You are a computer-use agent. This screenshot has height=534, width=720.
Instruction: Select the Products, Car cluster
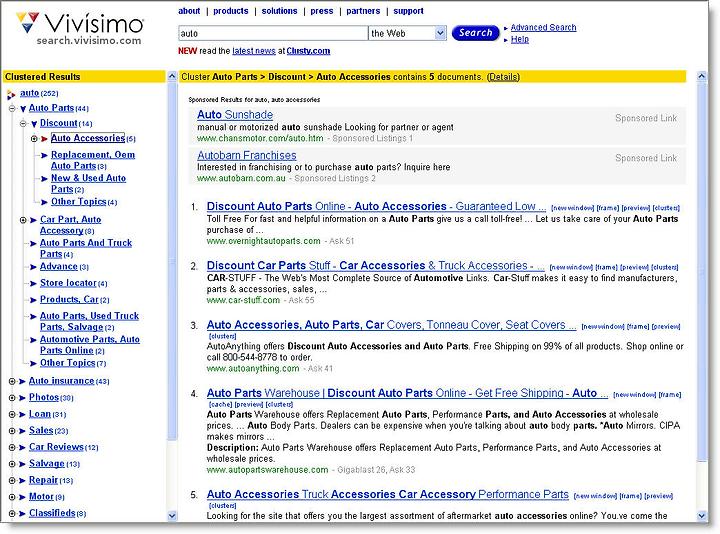coord(69,299)
